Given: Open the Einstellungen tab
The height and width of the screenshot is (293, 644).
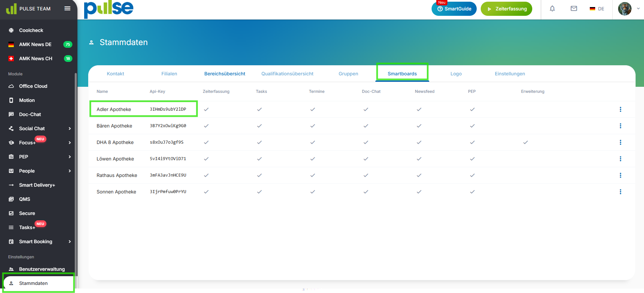Looking at the screenshot, I should [x=510, y=74].
